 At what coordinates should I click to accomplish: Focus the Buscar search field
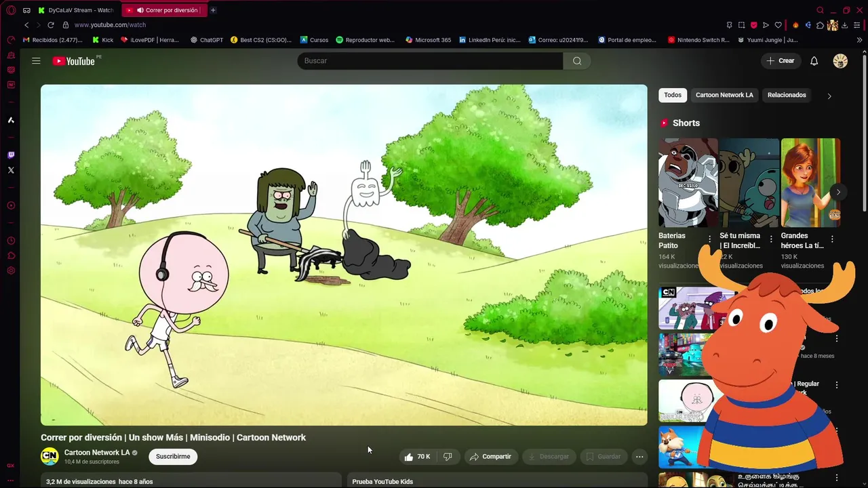(430, 61)
